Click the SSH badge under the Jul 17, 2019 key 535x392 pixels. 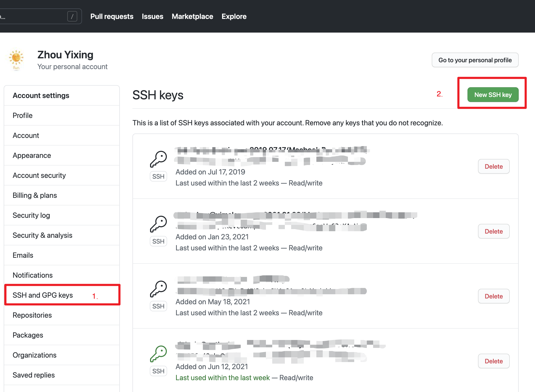click(x=158, y=176)
